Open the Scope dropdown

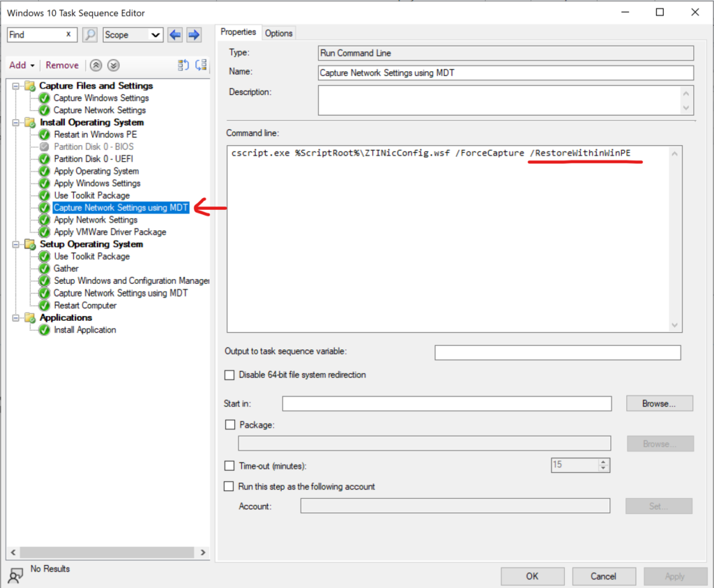pos(155,35)
